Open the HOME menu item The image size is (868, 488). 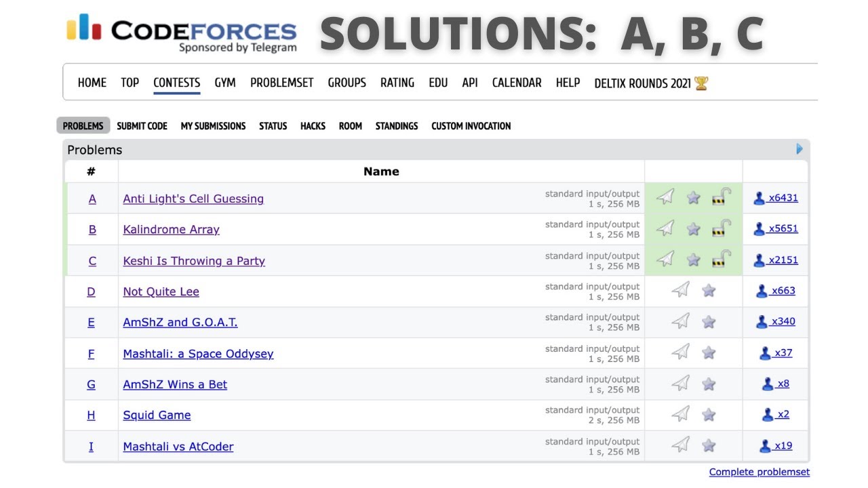pos(92,83)
